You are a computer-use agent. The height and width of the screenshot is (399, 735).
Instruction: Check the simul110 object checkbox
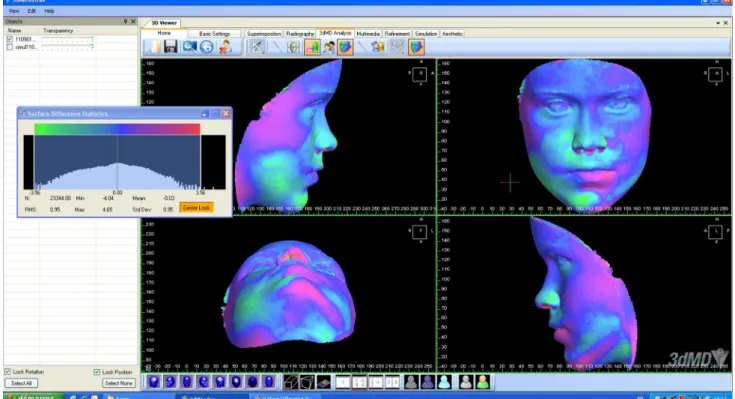pos(9,47)
